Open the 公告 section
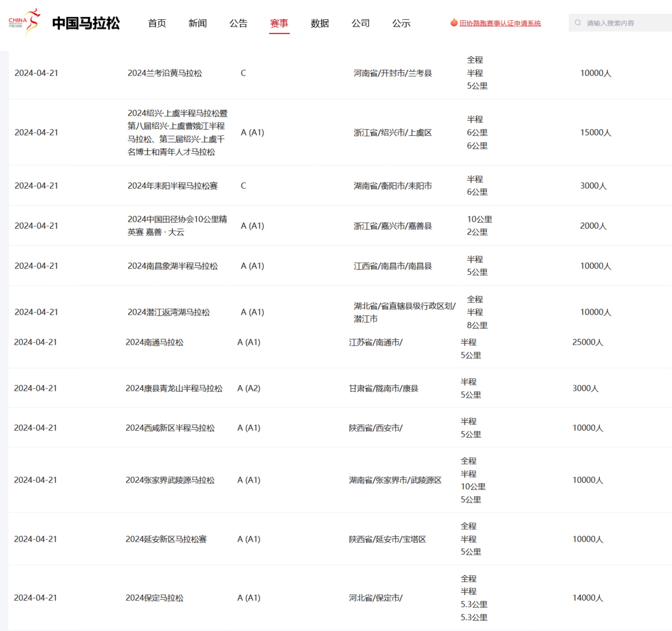Screen dimensions: 672x631 click(239, 24)
